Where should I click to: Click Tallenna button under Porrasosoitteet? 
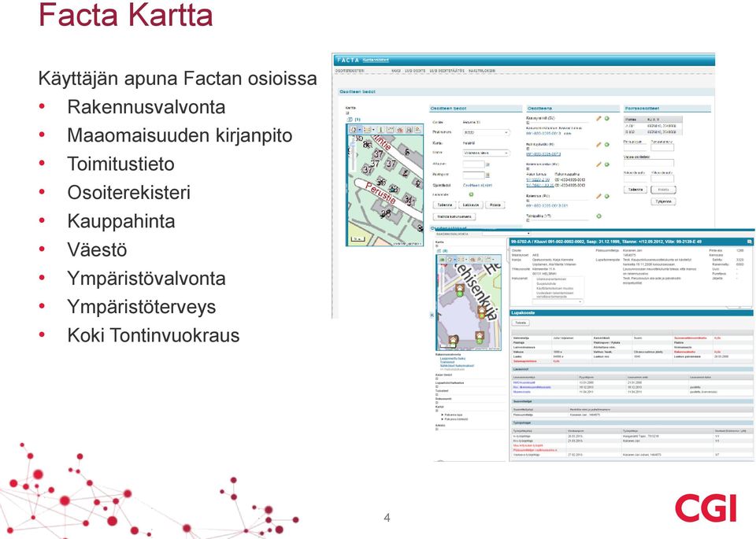tap(636, 190)
